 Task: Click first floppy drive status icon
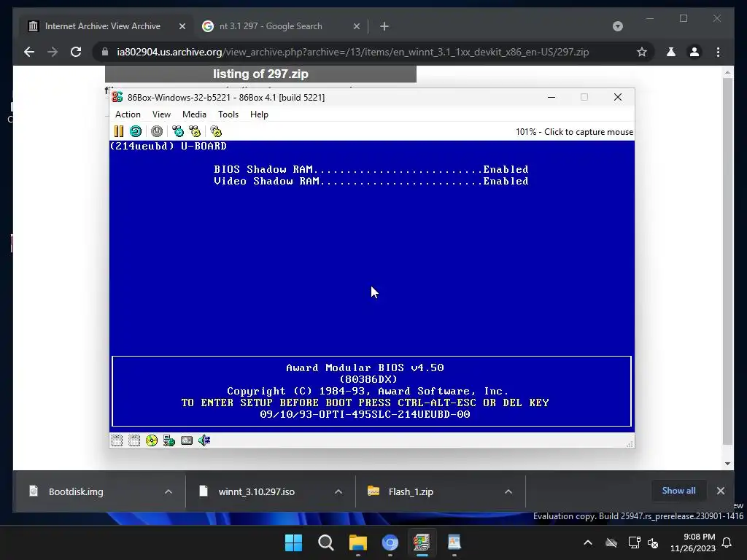(x=117, y=440)
